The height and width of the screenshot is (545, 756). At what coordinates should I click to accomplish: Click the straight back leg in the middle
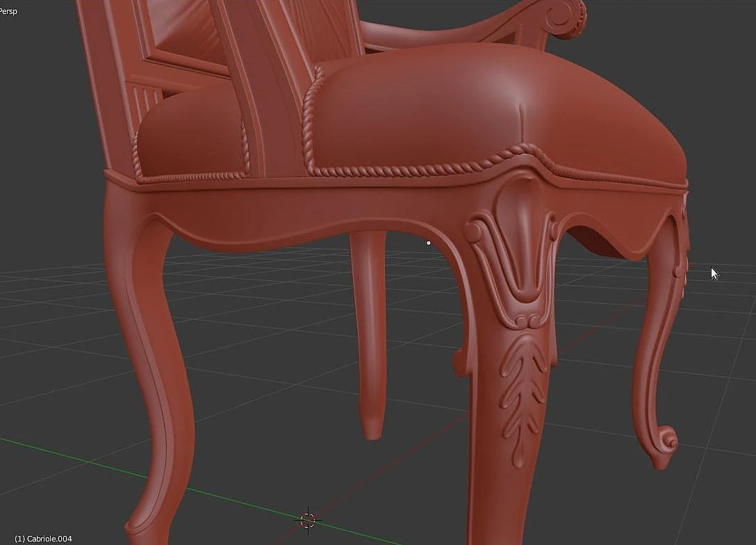tap(369, 333)
